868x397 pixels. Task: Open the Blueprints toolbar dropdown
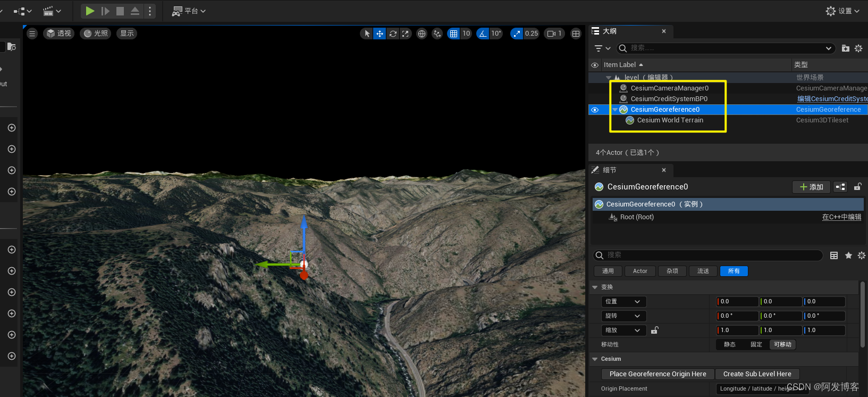coord(22,11)
